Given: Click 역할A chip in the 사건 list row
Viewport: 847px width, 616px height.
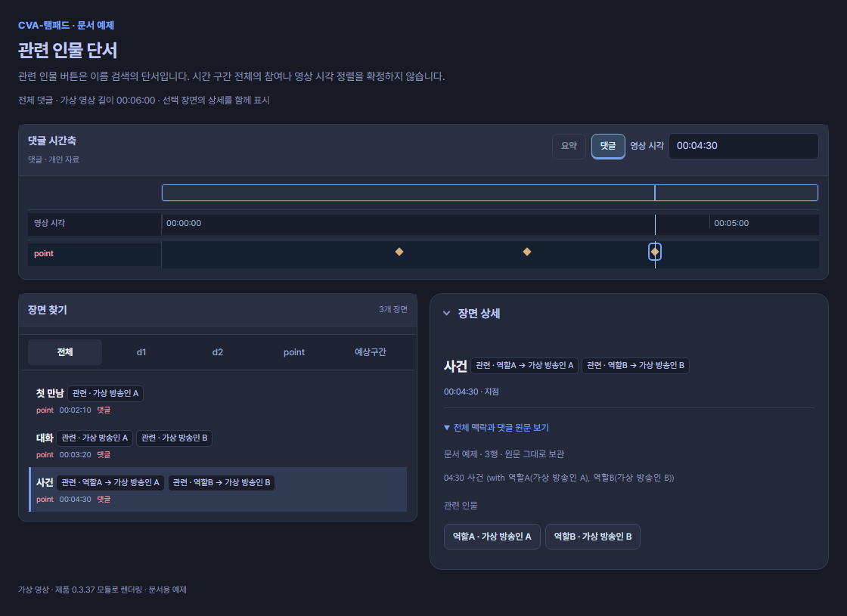Looking at the screenshot, I should tap(110, 482).
